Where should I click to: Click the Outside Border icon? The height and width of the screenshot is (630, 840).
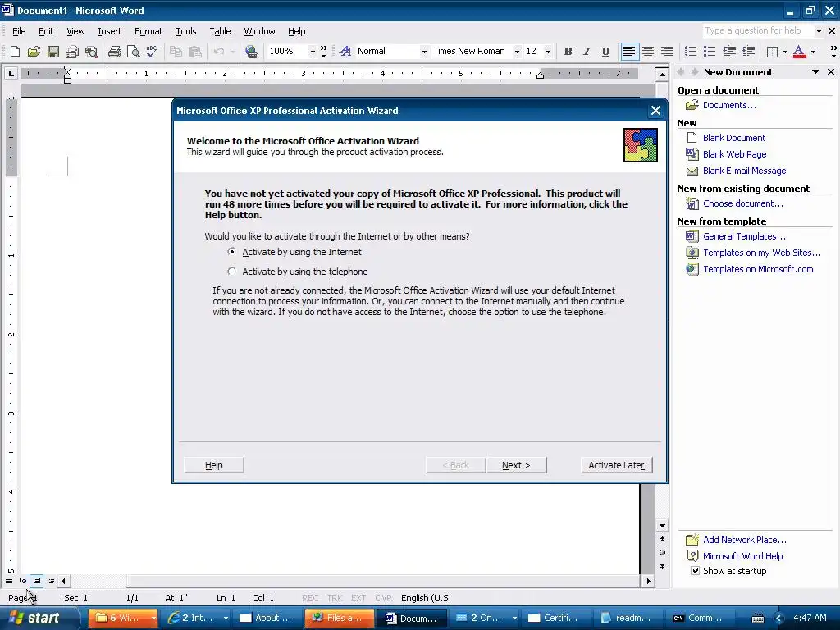coord(772,52)
